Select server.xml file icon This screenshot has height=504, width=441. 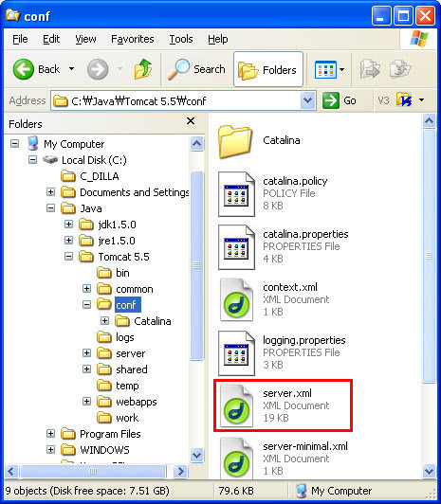coord(236,406)
